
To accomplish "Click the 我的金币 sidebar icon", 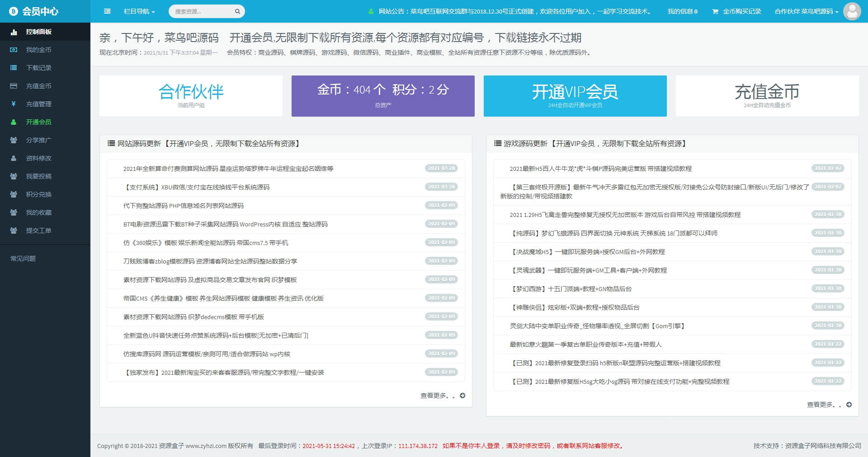I will [x=14, y=50].
